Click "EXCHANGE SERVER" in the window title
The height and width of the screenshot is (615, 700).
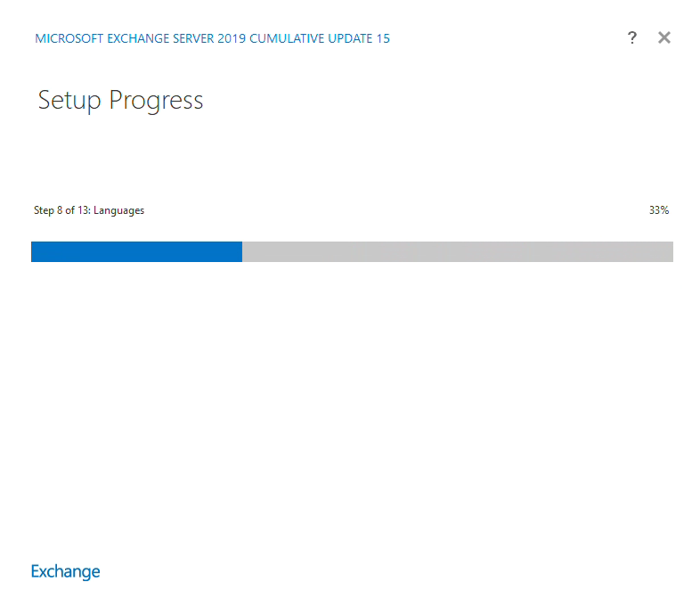pos(159,38)
